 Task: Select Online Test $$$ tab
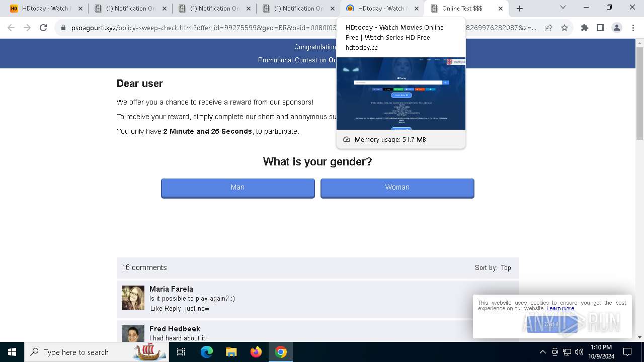[466, 9]
